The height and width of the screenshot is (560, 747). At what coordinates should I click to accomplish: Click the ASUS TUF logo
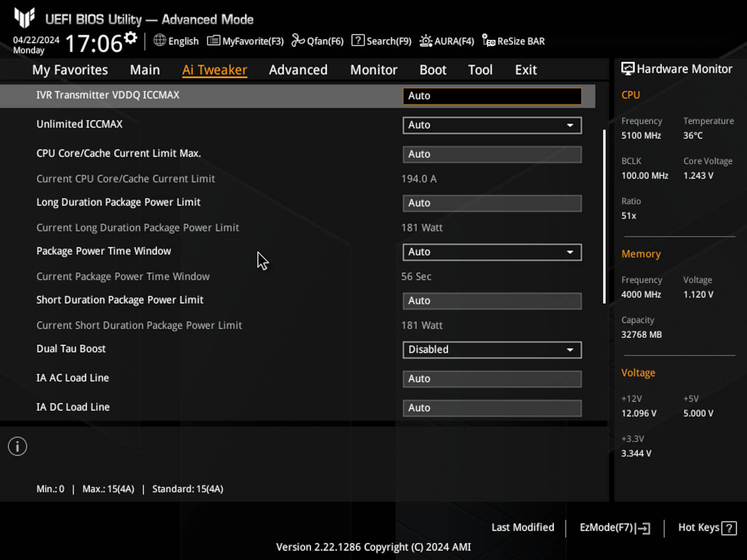point(24,18)
